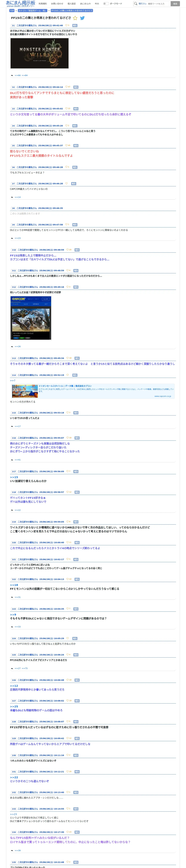Follow reply link >>14 under post 7
Screen dimensions: 186x868
tap(18, 197)
